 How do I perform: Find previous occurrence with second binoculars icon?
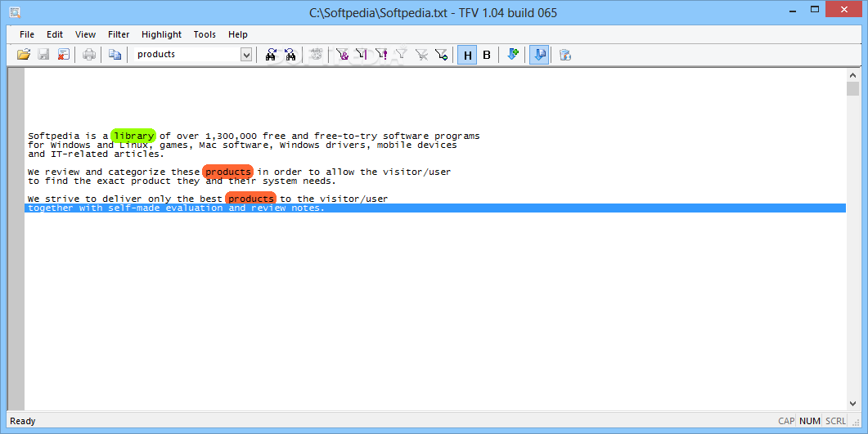pyautogui.click(x=290, y=54)
